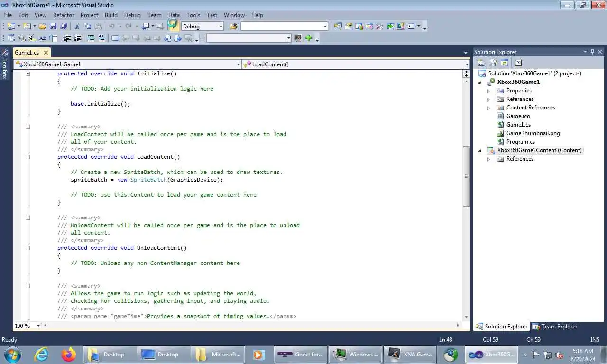607x364 pixels.
Task: Refresh the Solution Explorer tree
Action: point(505,63)
